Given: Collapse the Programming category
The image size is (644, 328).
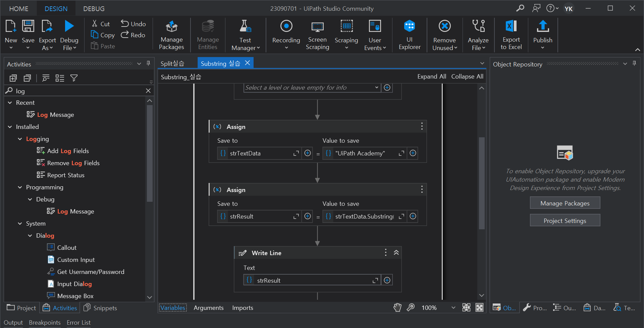Looking at the screenshot, I should pyautogui.click(x=20, y=187).
